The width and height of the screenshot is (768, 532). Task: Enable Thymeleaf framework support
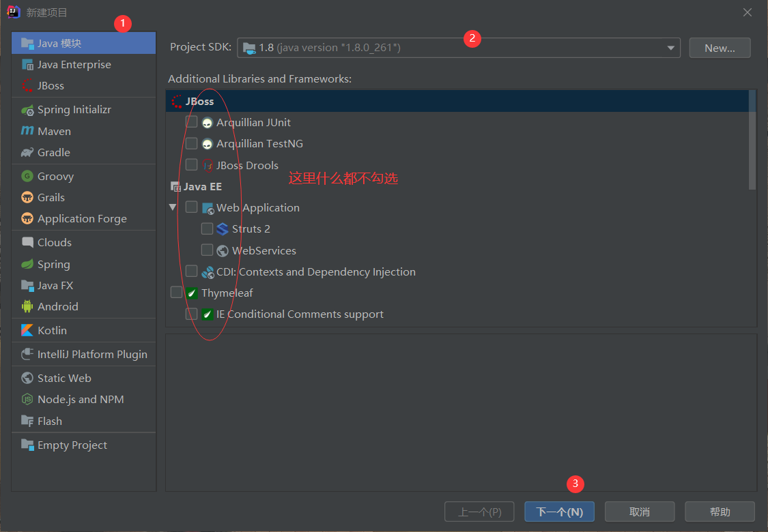coord(175,292)
